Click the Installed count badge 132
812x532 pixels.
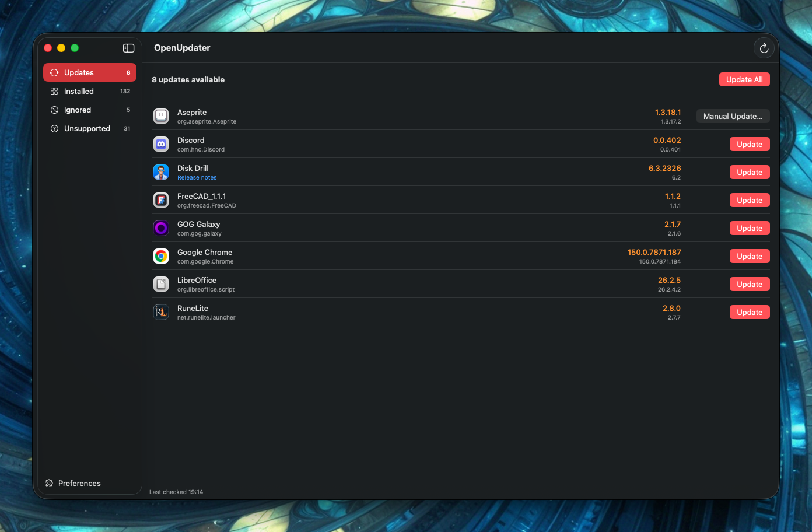[125, 91]
